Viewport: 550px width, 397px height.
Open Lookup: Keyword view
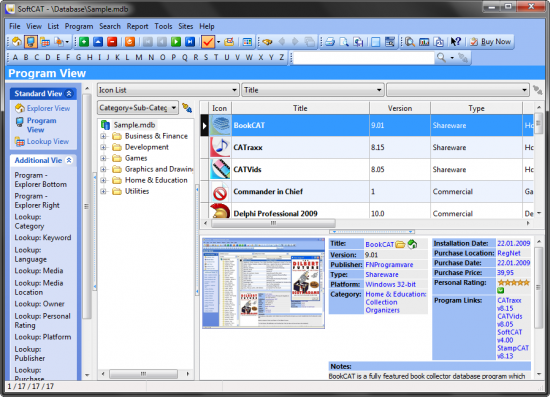tap(43, 238)
